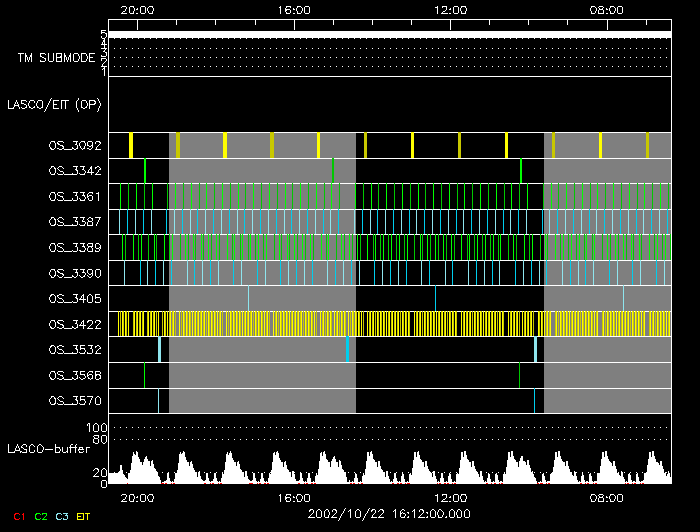
Task: Select the OS_3422 row label
Action: 74,324
